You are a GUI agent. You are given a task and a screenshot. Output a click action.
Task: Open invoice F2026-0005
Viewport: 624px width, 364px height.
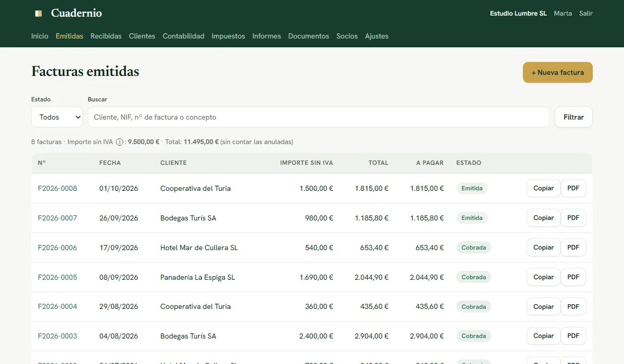pyautogui.click(x=57, y=277)
